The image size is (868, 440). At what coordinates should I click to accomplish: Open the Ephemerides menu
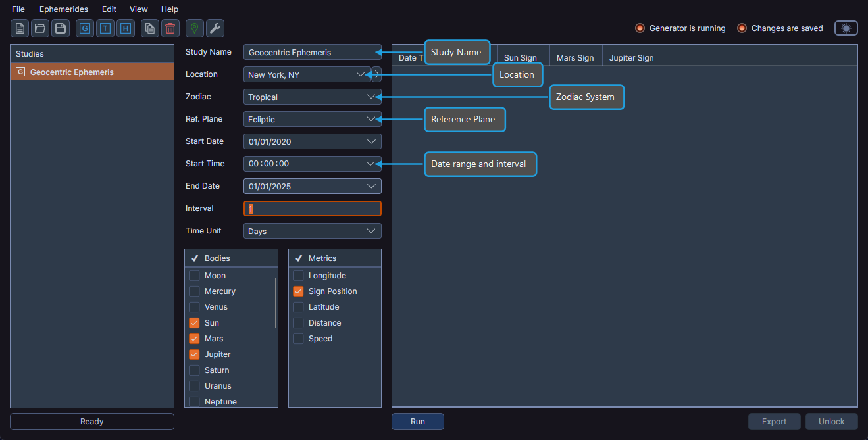pyautogui.click(x=63, y=9)
